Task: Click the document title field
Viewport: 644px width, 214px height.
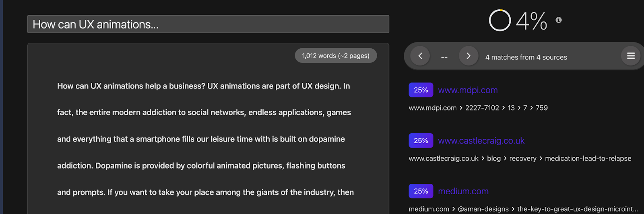Action: tap(208, 24)
